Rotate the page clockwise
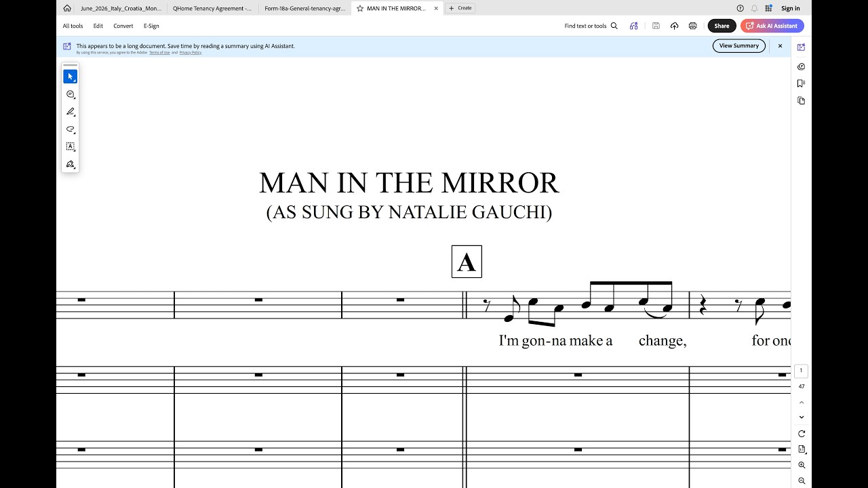The height and width of the screenshot is (488, 868). (802, 434)
